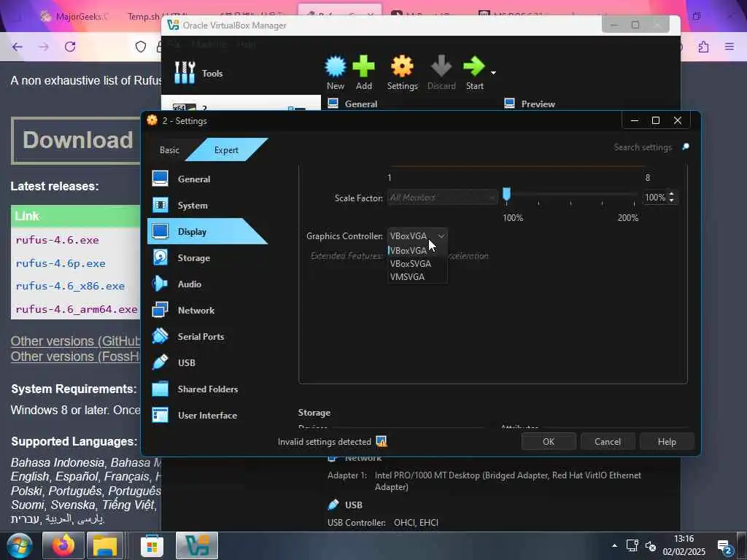Switch to the MajorGeeks browser tab
The image size is (747, 560).
(x=74, y=16)
